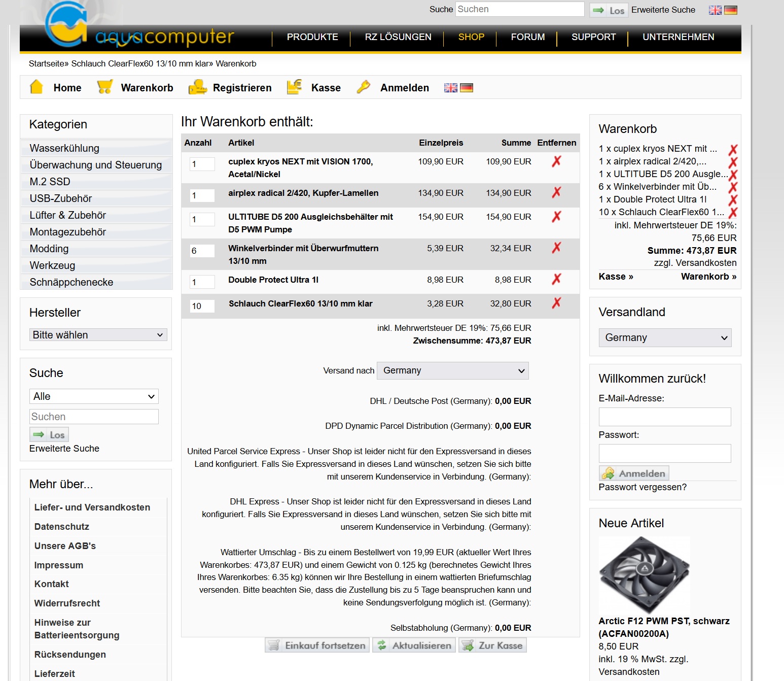Screen dimensions: 784x681
Task: Delete Schlauch ClearFlex60 in sidebar Warenkorb
Action: (x=733, y=213)
